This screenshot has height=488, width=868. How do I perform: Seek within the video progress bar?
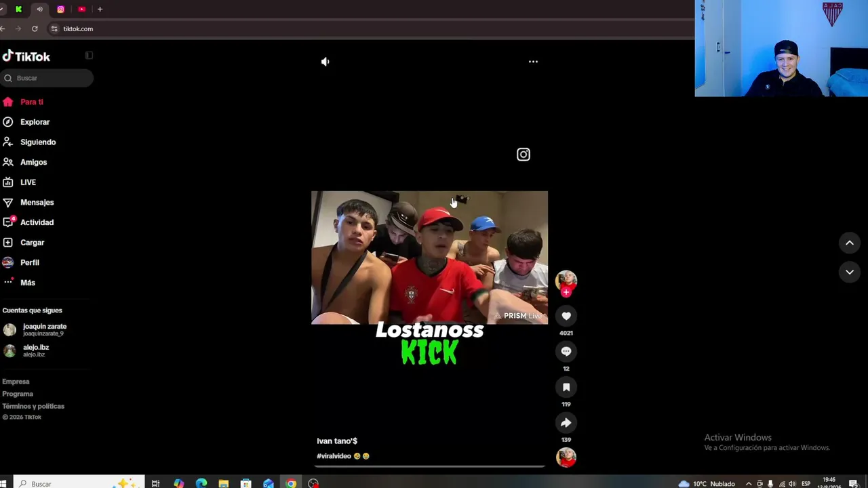coord(429,466)
